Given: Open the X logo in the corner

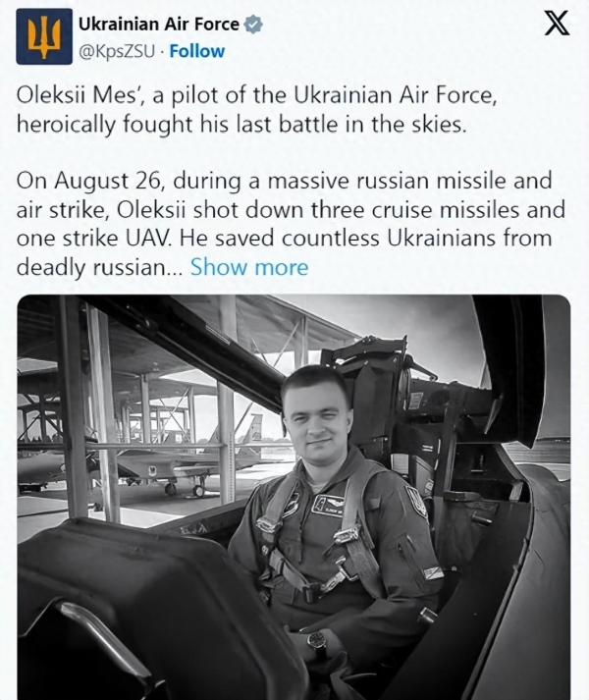Looking at the screenshot, I should coord(558,25).
